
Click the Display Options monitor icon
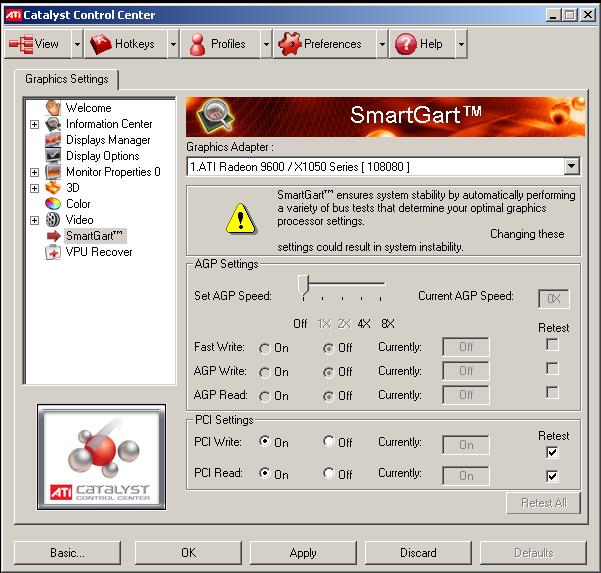pos(53,156)
